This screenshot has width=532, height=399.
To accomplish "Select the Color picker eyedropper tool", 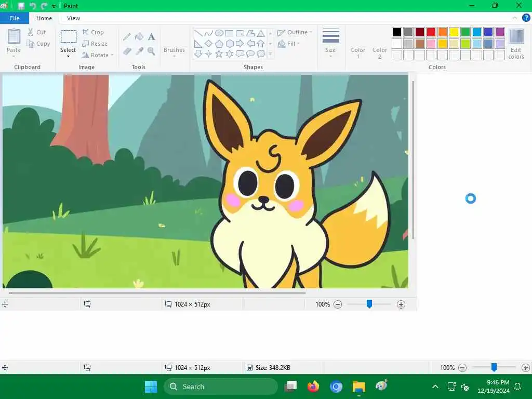I will pyautogui.click(x=139, y=51).
